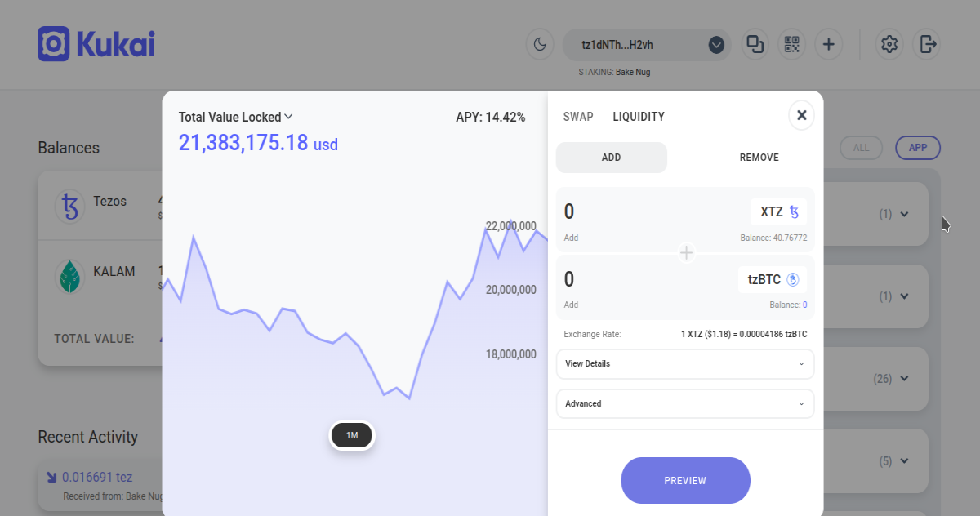Click the 0.016691 tez activity entry
Viewport: 980px width, 516px height.
[97, 477]
